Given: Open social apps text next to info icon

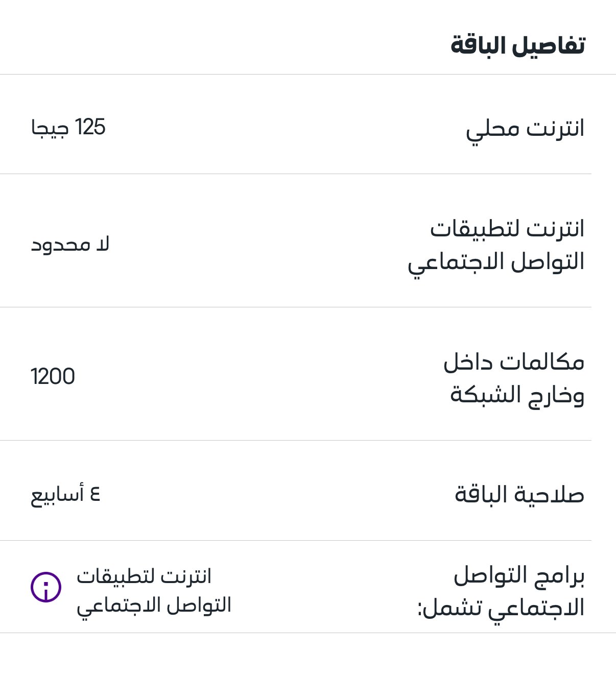Looking at the screenshot, I should click(154, 591).
